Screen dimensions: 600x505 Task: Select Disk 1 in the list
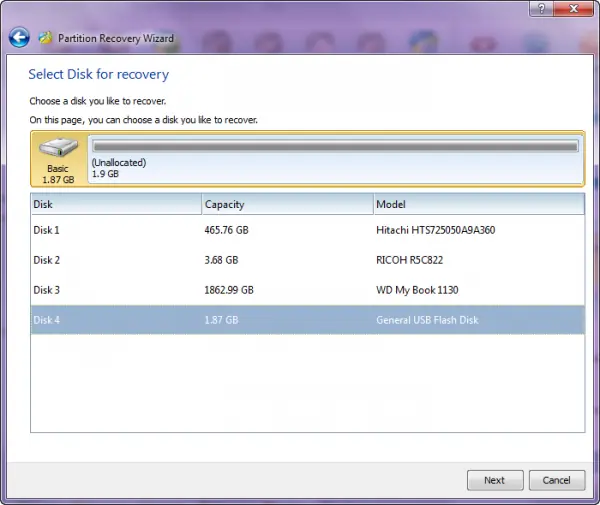tap(308, 230)
